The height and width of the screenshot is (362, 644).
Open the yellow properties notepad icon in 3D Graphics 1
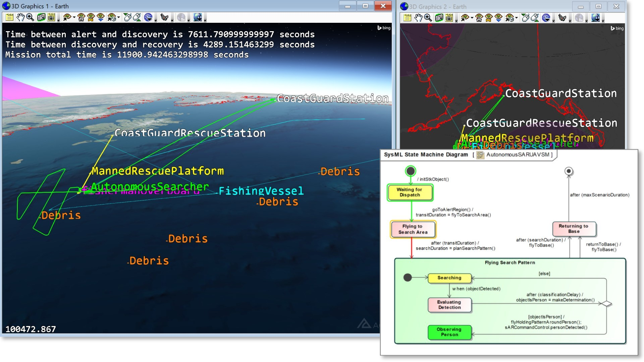pyautogui.click(x=9, y=17)
